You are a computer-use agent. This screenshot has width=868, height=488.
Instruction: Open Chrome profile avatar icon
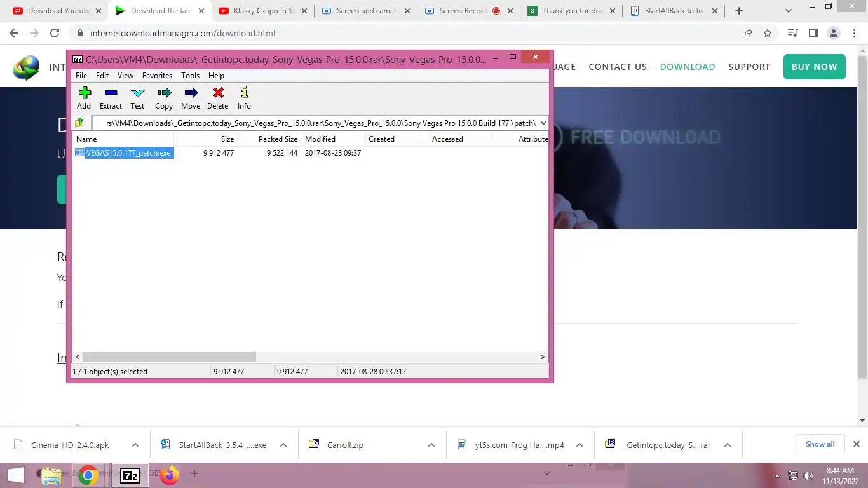tap(833, 33)
